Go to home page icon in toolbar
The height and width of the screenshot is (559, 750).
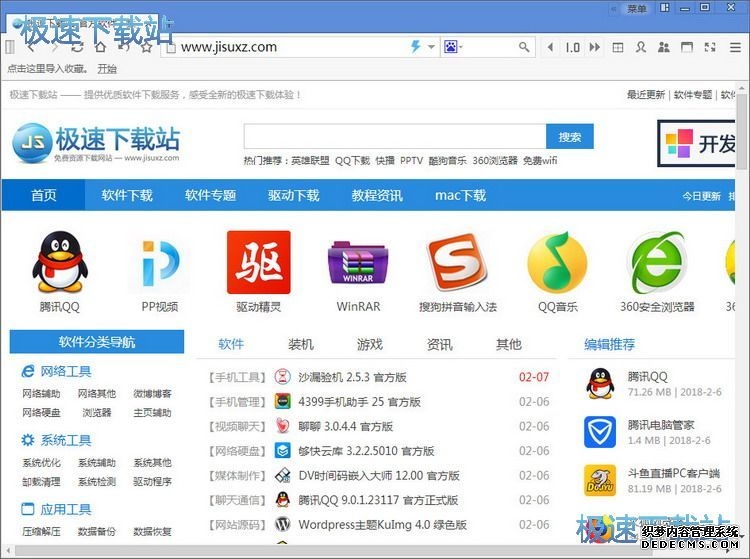tap(100, 47)
